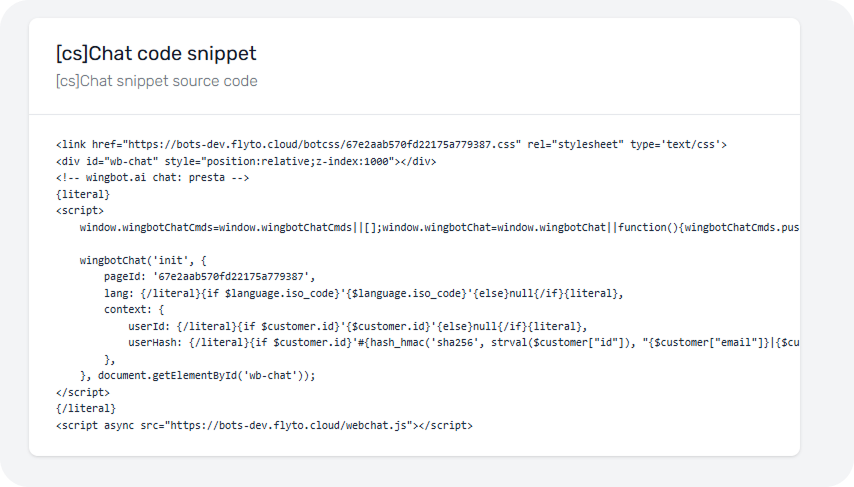Screen dimensions: 854x487
Task: Click the "[cs]Chat snippet source code" subtitle
Action: (157, 81)
